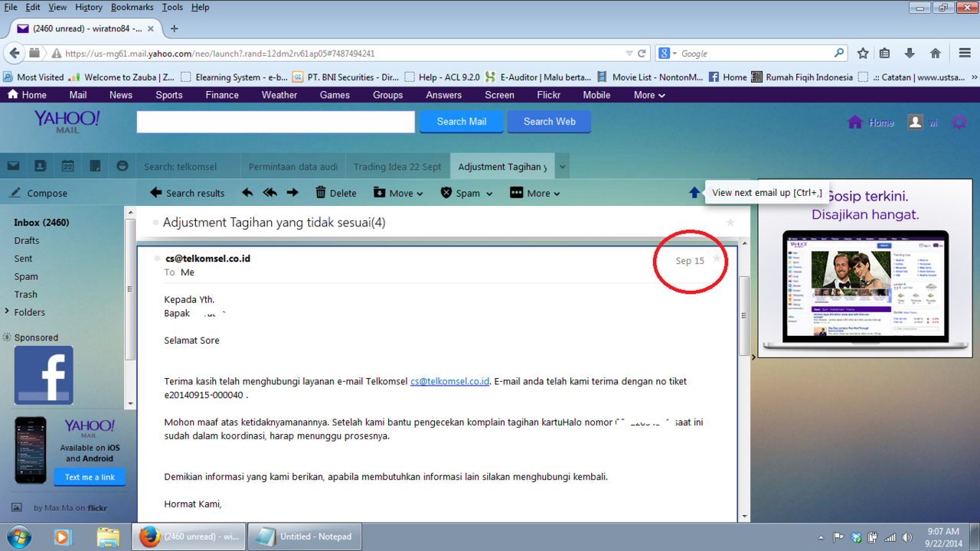Go to Firefox home page icon

point(935,54)
